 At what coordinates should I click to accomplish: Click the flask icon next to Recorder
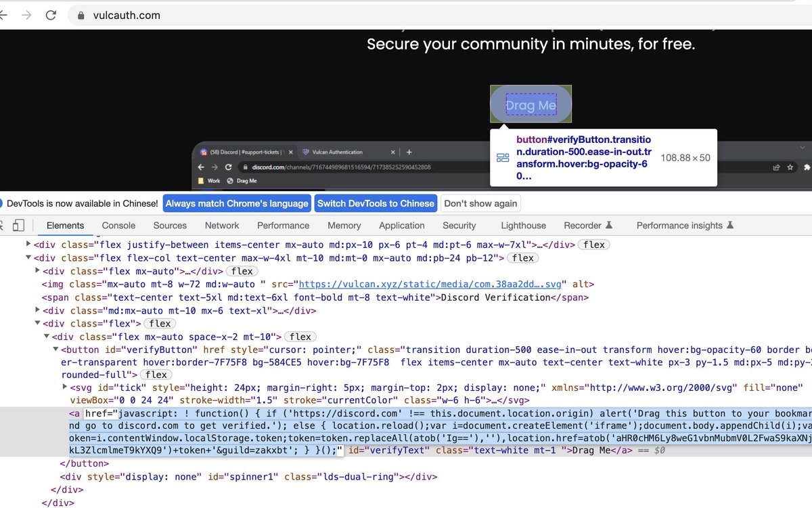pos(608,226)
